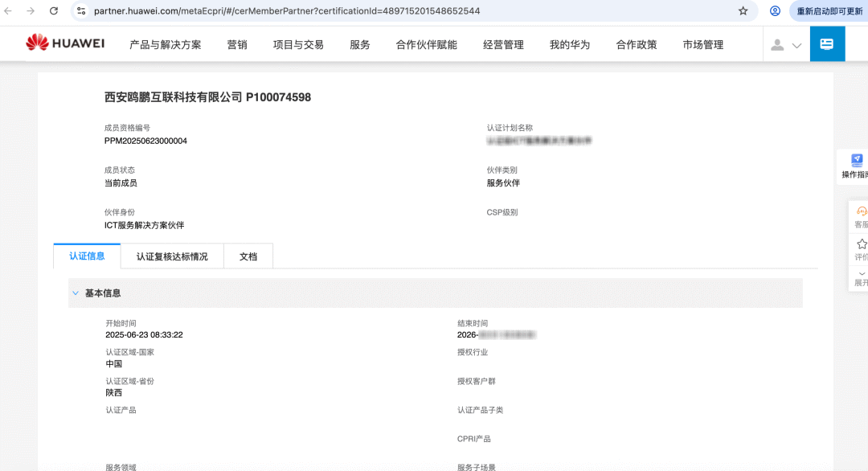Viewport: 868px width, 471px height.
Task: Click the 成员状态 label
Action: click(120, 170)
